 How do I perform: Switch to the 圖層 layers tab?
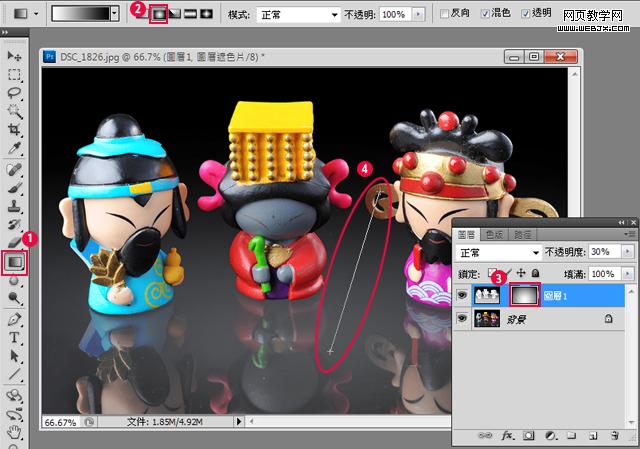pyautogui.click(x=467, y=234)
